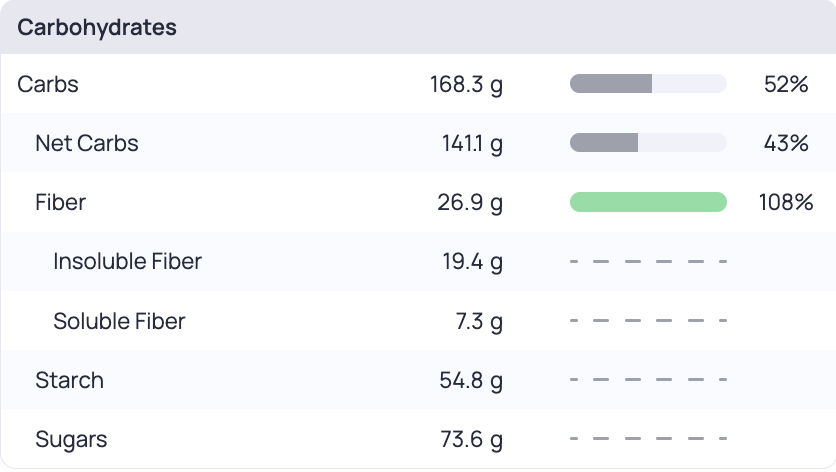Viewport: 836px width, 472px height.
Task: Open the Starch nutrient row
Action: coord(418,380)
